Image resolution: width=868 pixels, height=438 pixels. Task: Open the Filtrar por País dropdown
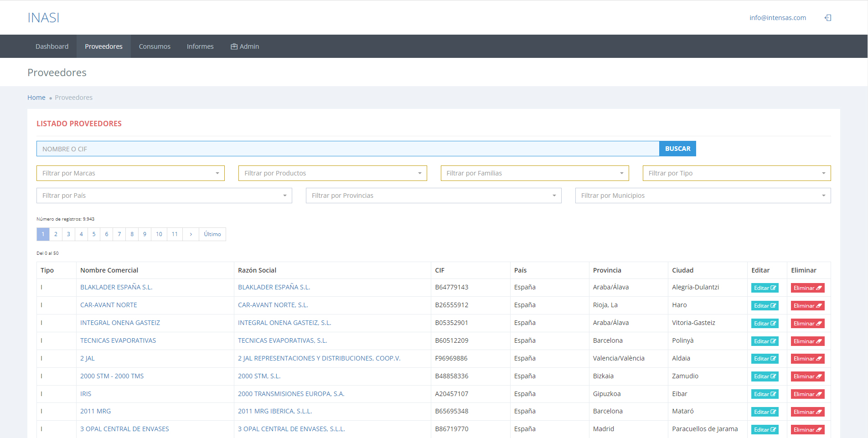click(164, 196)
